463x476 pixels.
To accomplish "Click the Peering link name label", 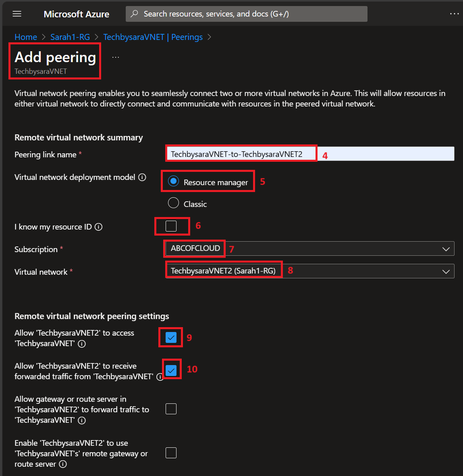I will click(x=46, y=154).
